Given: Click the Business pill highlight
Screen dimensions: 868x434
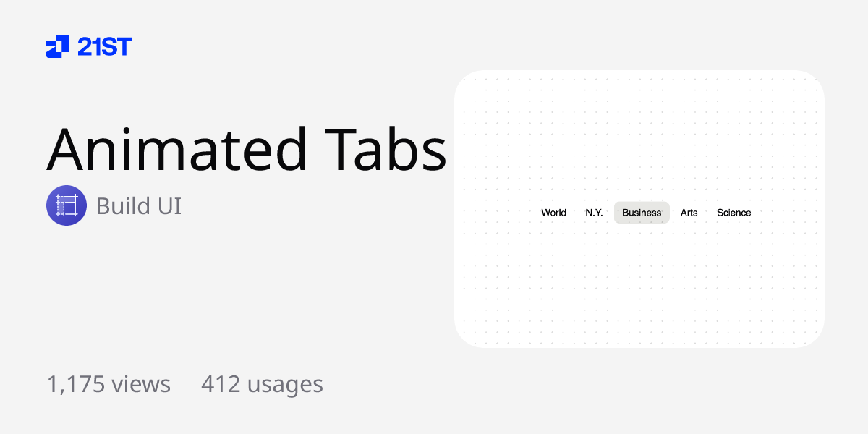Looking at the screenshot, I should 642,212.
